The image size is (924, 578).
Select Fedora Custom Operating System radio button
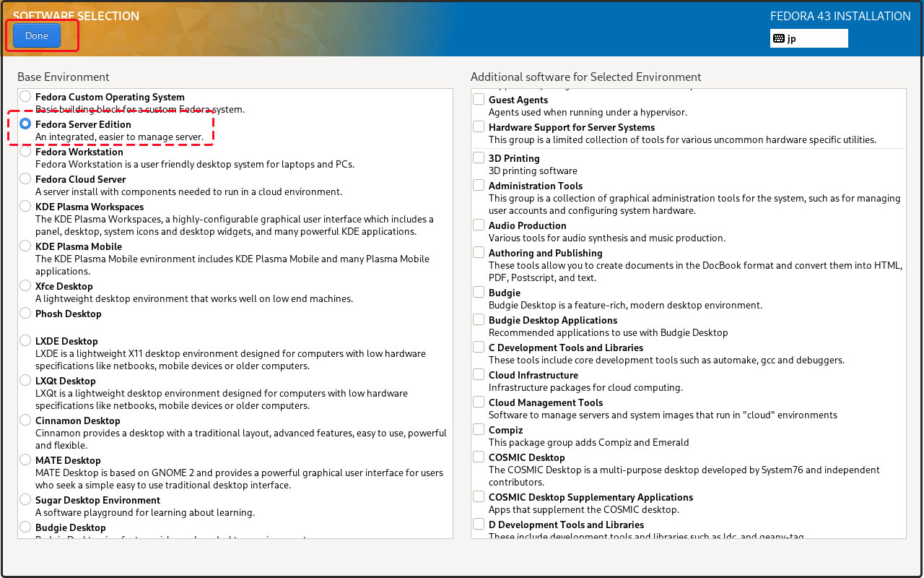click(26, 97)
